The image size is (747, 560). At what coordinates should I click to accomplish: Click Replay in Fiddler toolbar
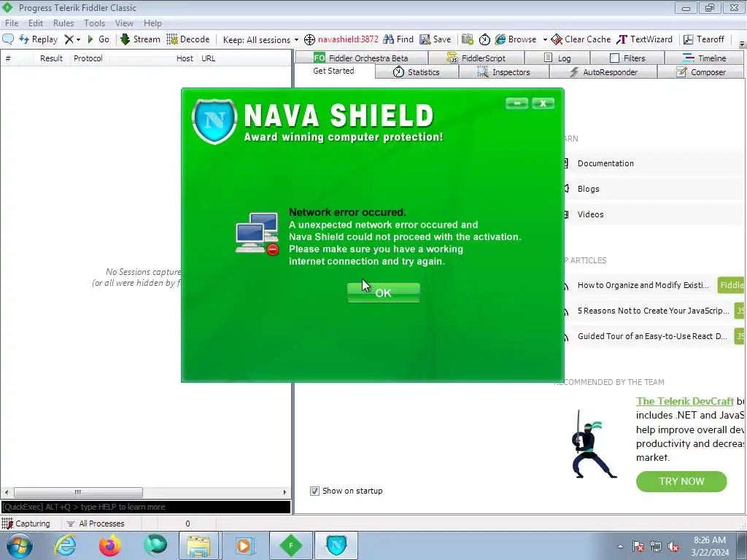(38, 39)
